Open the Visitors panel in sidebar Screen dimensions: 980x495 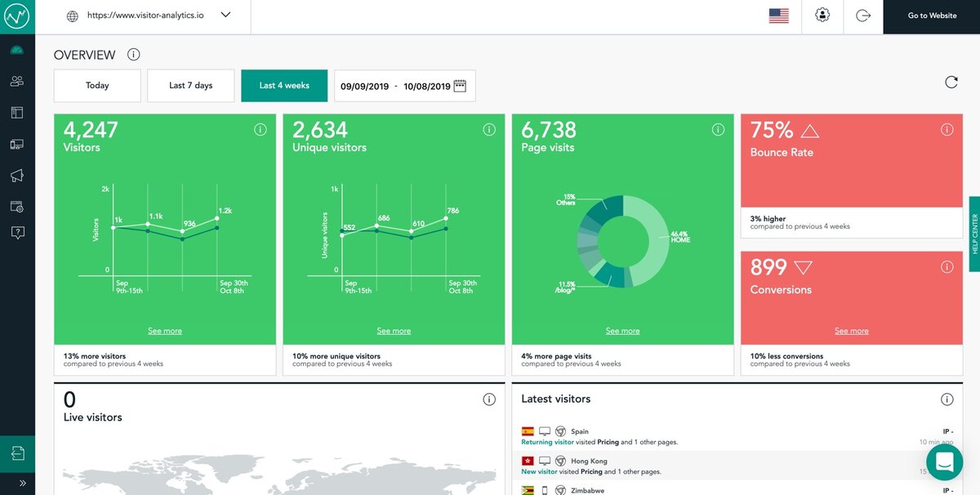click(16, 81)
